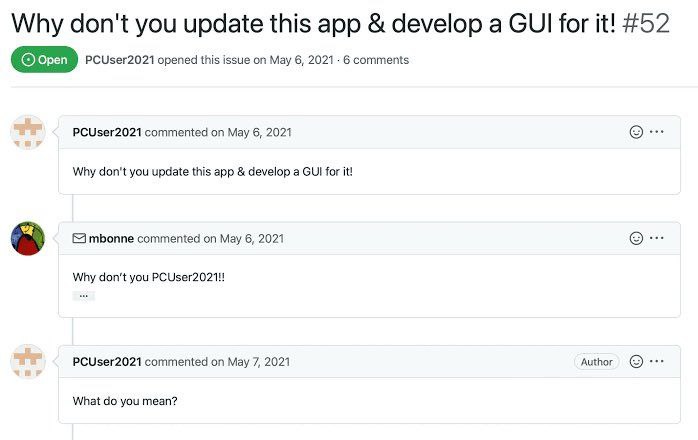
Task: Open the PCUser2021 profile link in the issue header
Action: tap(120, 60)
